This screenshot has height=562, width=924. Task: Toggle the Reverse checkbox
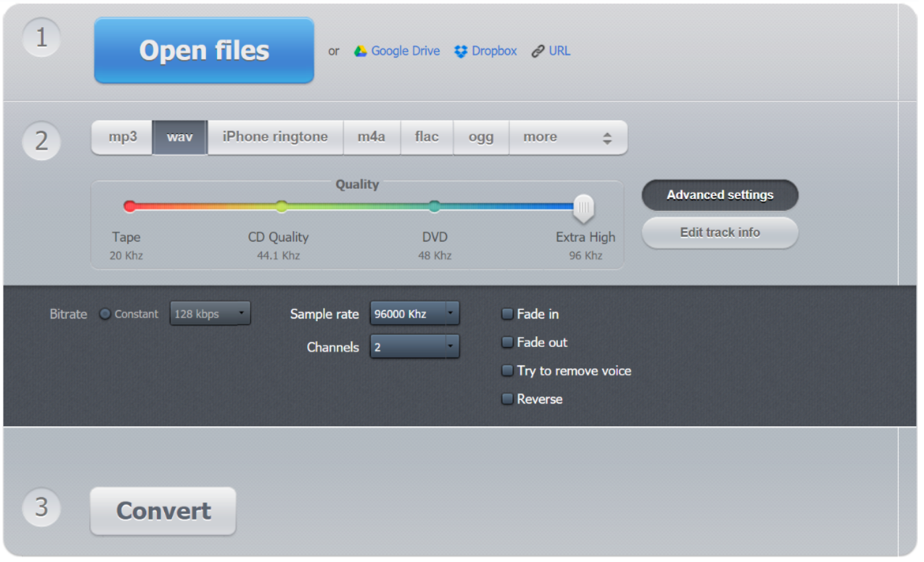click(x=508, y=399)
